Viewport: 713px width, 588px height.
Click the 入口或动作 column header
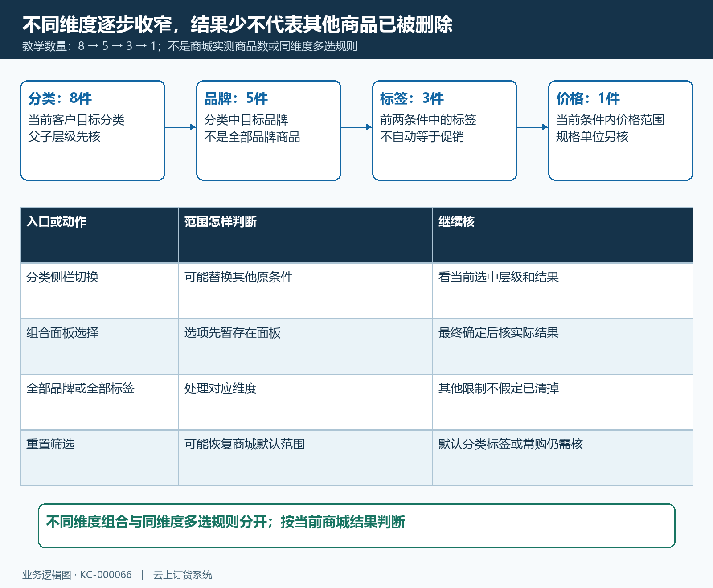[x=99, y=235]
